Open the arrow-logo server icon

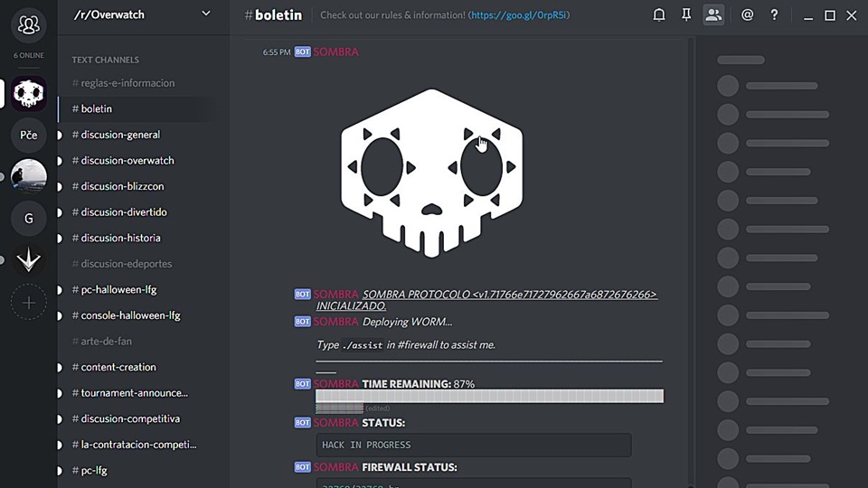click(29, 260)
